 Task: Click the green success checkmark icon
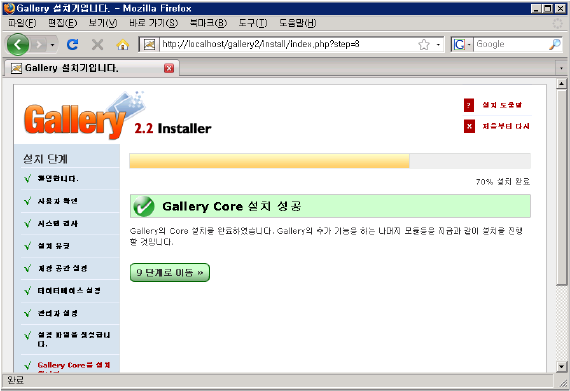144,206
